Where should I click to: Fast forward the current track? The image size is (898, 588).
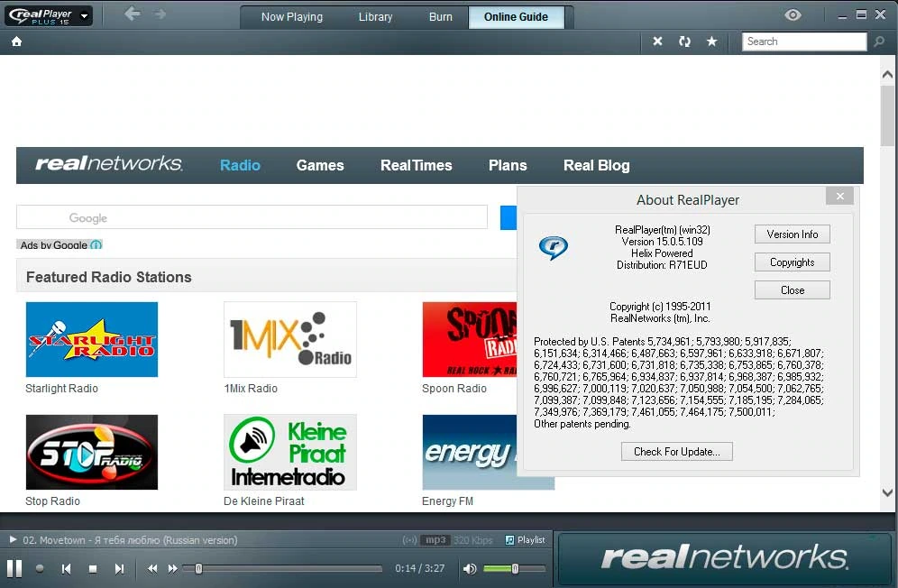pyautogui.click(x=172, y=568)
